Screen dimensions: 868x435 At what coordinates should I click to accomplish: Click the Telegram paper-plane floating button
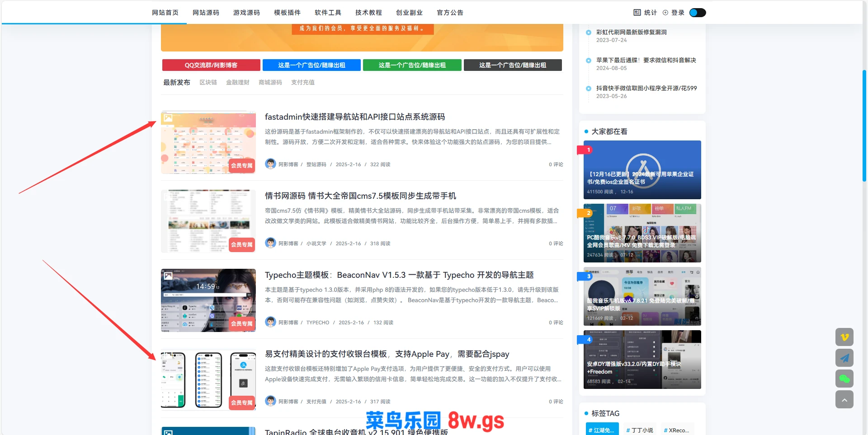pos(844,358)
